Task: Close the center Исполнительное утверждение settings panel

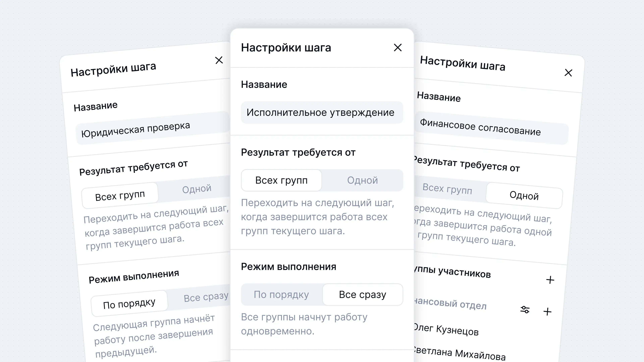Action: pyautogui.click(x=397, y=47)
